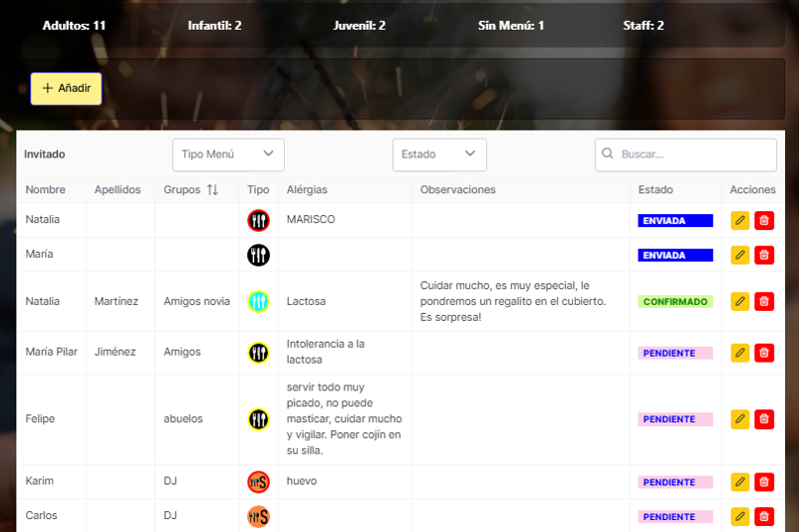Click the staff menu icon for Carlos
The width and height of the screenshot is (799, 532).
tap(258, 517)
